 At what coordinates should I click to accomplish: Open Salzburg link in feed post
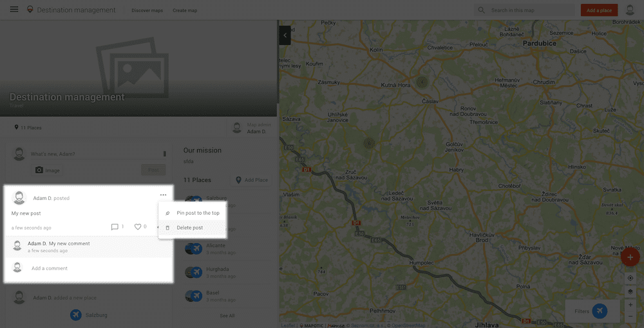[96, 315]
